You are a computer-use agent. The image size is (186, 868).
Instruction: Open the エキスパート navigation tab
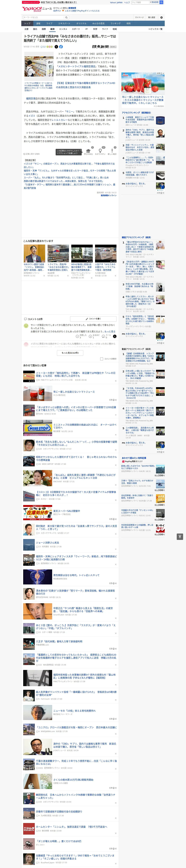tap(64, 24)
